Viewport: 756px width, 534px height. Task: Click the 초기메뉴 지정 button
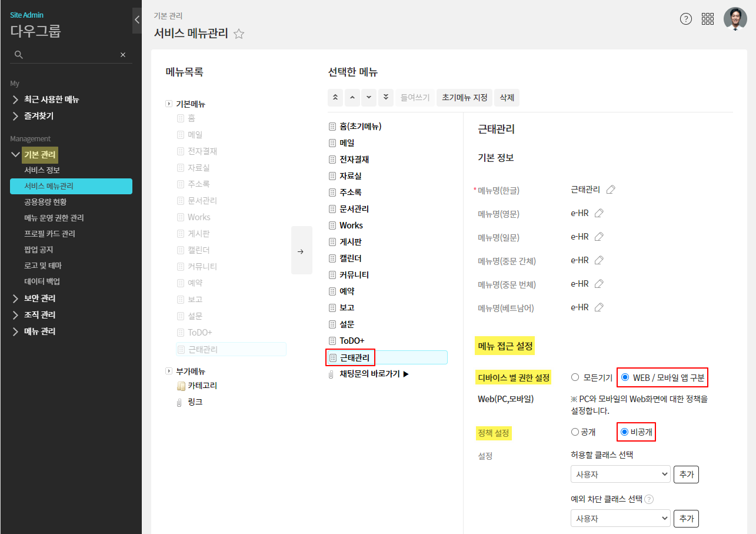[x=465, y=97]
